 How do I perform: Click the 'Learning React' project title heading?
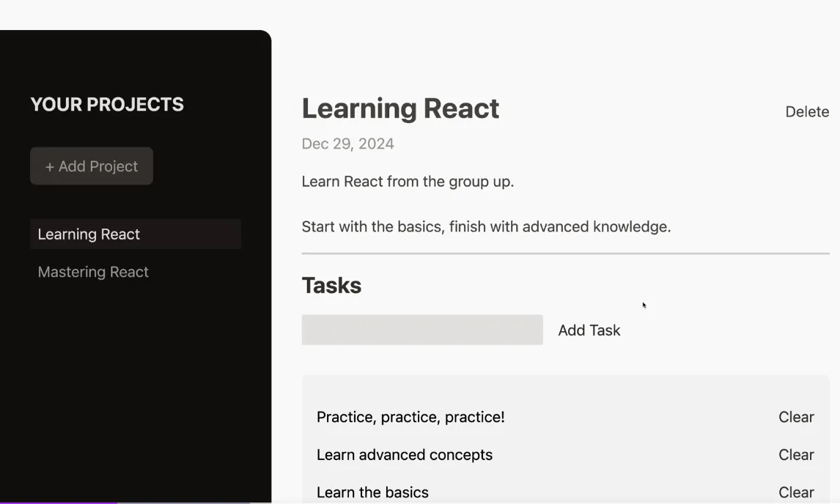click(400, 108)
